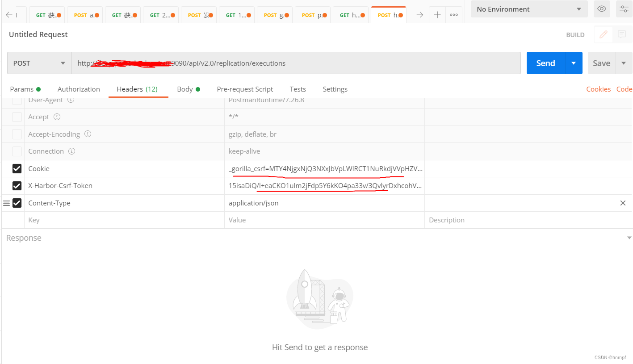Switch to the Body tab

pos(185,89)
